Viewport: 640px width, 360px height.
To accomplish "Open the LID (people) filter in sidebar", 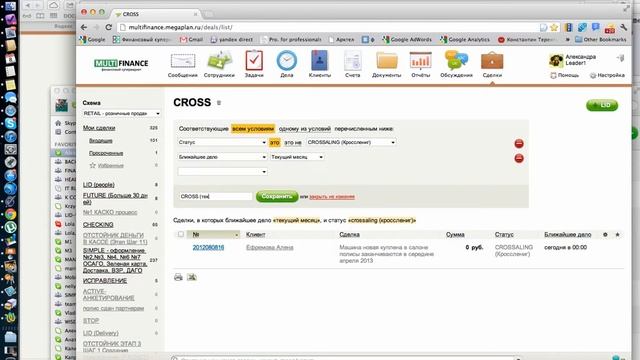I will 99,184.
